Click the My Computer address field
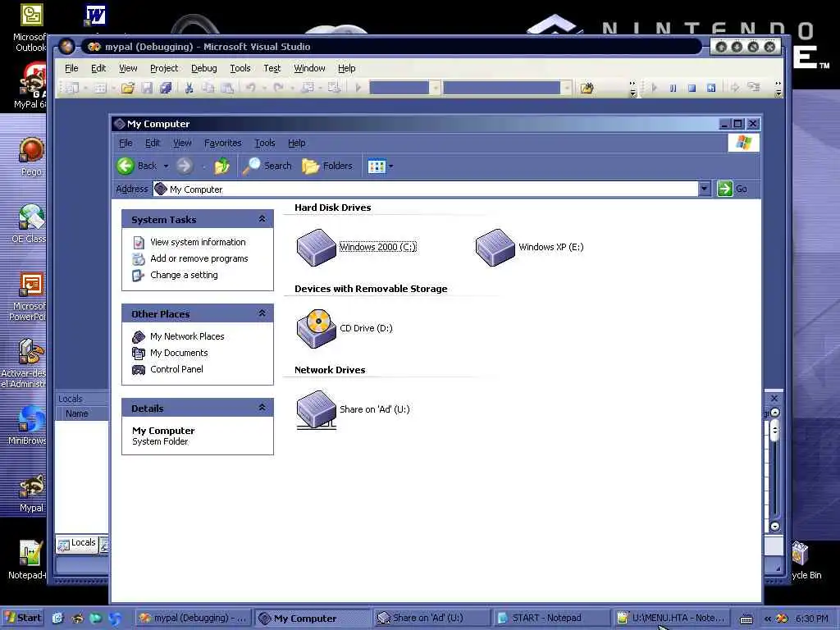 point(426,189)
